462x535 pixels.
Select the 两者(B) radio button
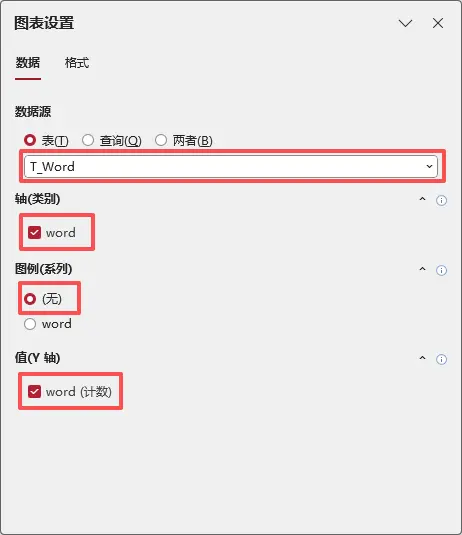(x=161, y=140)
